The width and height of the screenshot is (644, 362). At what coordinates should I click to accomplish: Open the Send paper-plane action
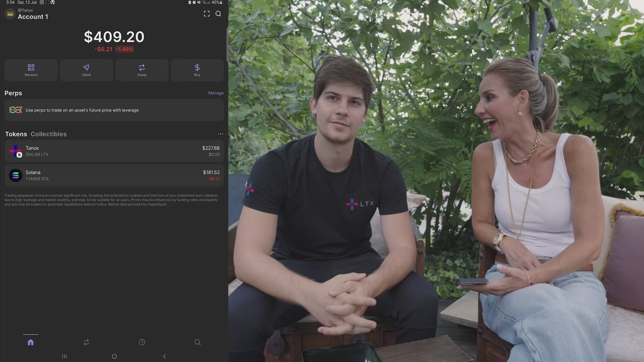[x=86, y=70]
